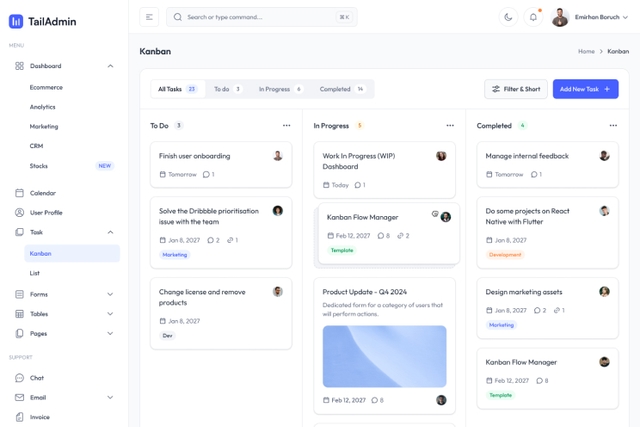Click the Pages sidebar icon
640x427 pixels.
(x=19, y=333)
